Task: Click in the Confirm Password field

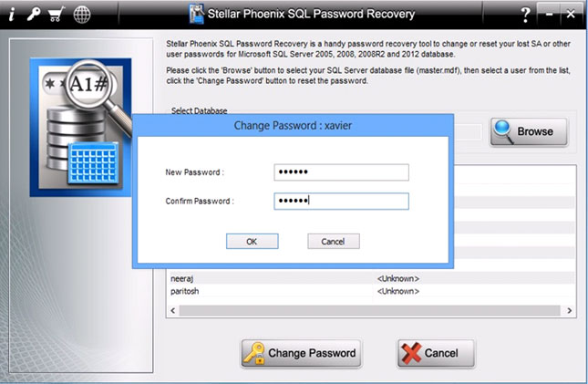Action: pos(341,202)
